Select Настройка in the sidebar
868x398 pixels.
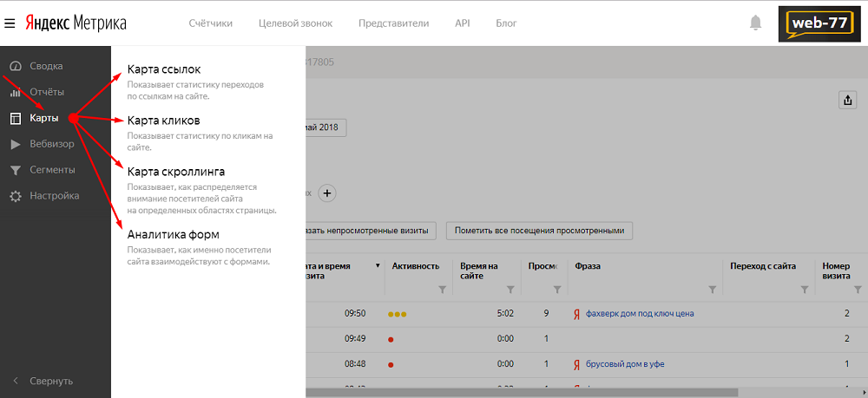pyautogui.click(x=55, y=196)
